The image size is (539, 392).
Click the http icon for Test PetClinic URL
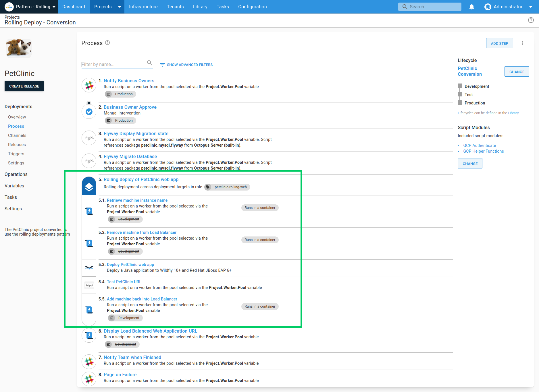tap(89, 285)
